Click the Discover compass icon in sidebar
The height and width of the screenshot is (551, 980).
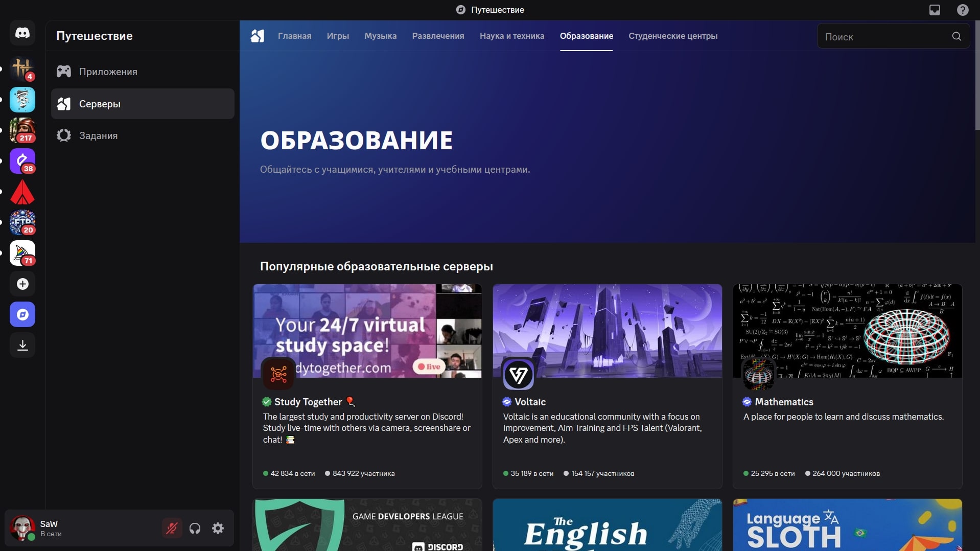pyautogui.click(x=22, y=314)
